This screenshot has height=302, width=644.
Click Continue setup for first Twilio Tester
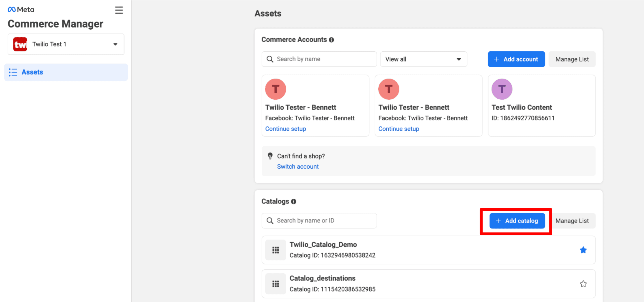pos(285,129)
